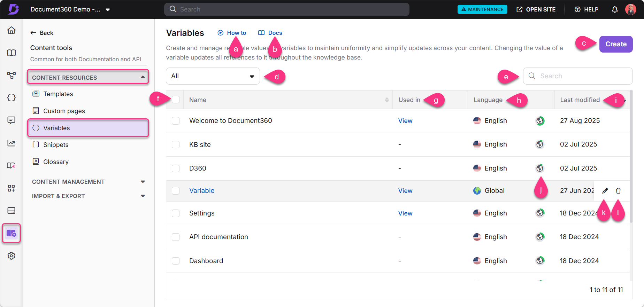Image resolution: width=644 pixels, height=307 pixels.
Task: Click the globe translation icon for Dashboard row
Action: click(x=540, y=260)
